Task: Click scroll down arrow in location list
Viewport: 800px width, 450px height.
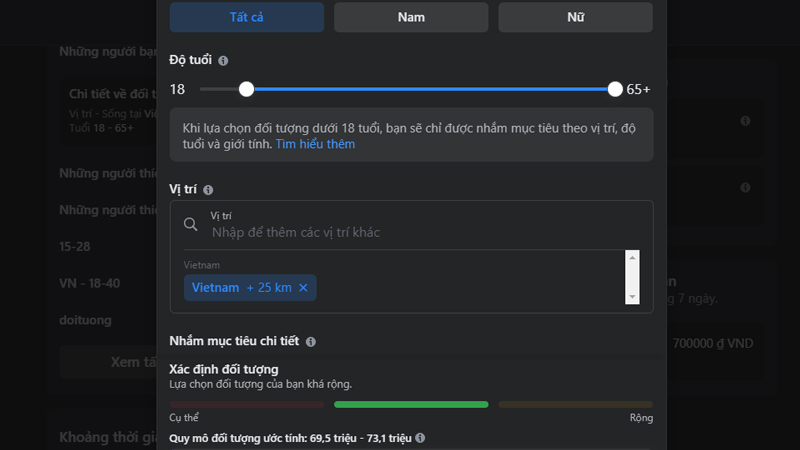Action: click(632, 297)
